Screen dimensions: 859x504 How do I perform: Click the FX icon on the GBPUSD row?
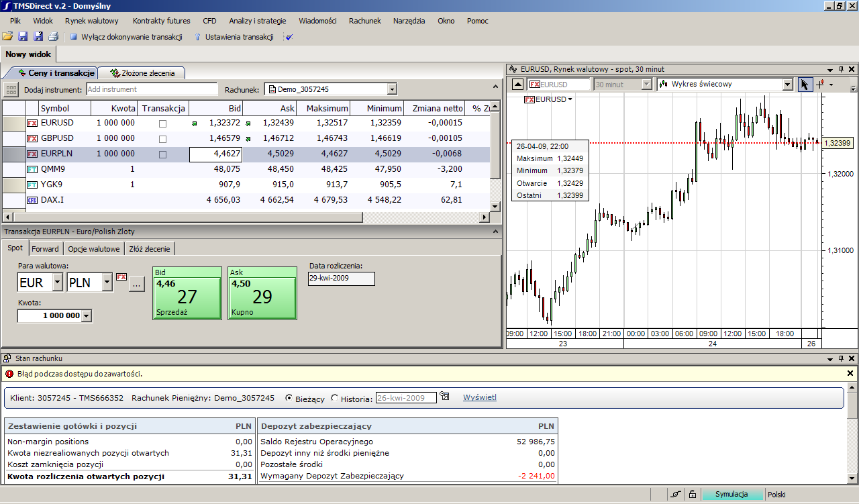tap(32, 139)
